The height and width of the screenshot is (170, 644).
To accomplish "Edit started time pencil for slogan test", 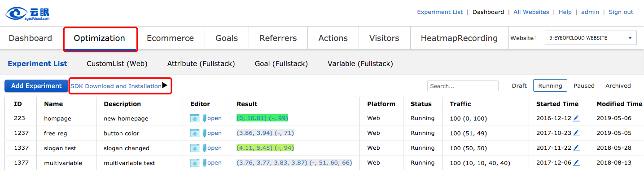I will (x=577, y=148).
